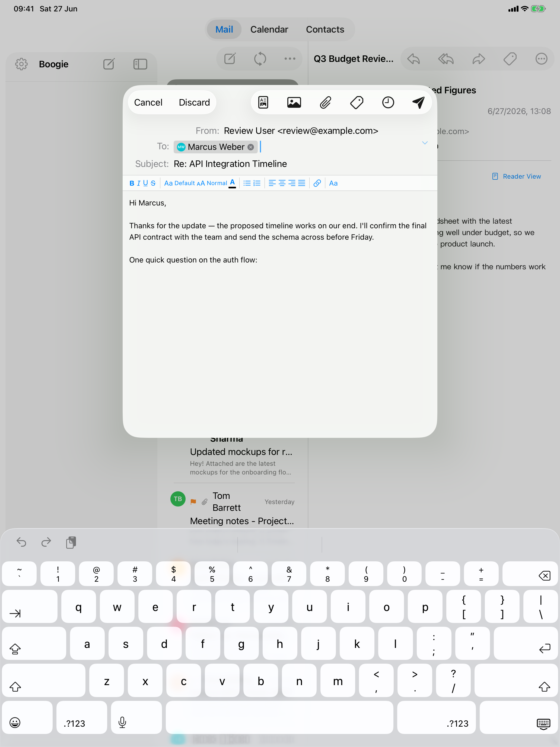
Task: Insert a numbered list
Action: (257, 183)
